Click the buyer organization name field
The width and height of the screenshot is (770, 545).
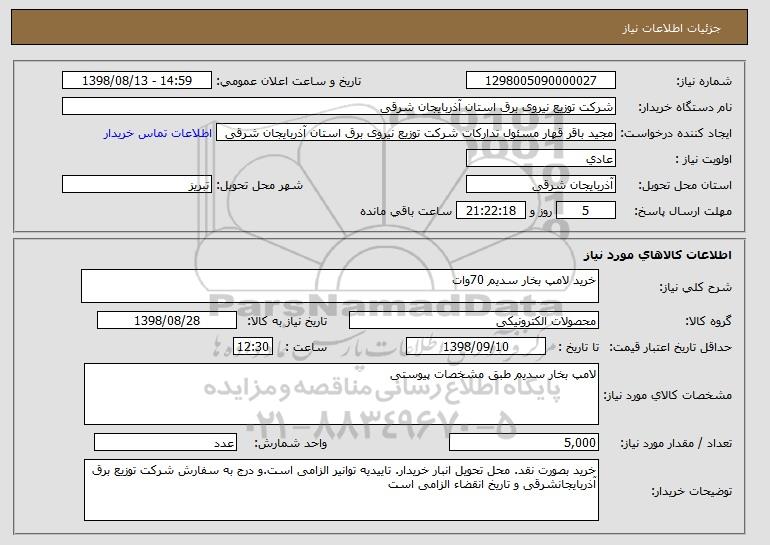[339, 107]
